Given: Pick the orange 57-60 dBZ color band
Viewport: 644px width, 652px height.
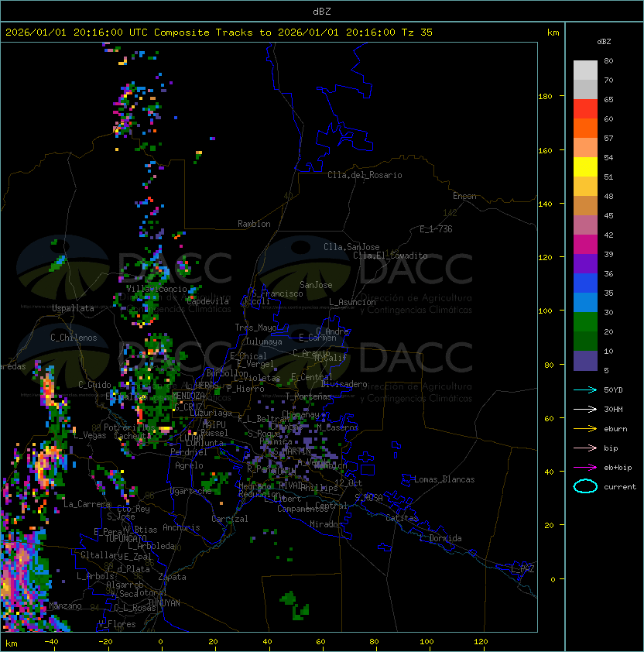Looking at the screenshot, I should point(585,128).
